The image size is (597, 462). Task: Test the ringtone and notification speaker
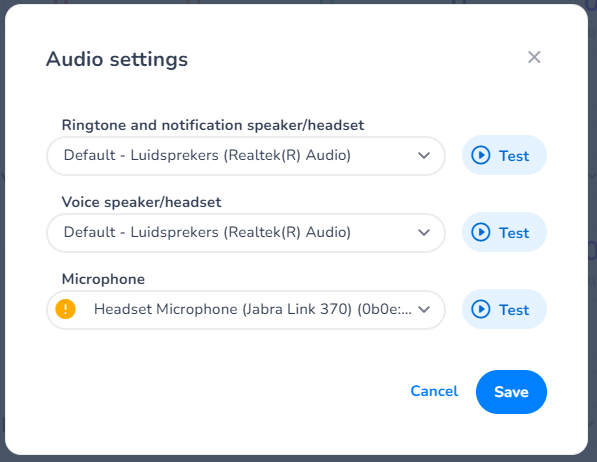(504, 155)
